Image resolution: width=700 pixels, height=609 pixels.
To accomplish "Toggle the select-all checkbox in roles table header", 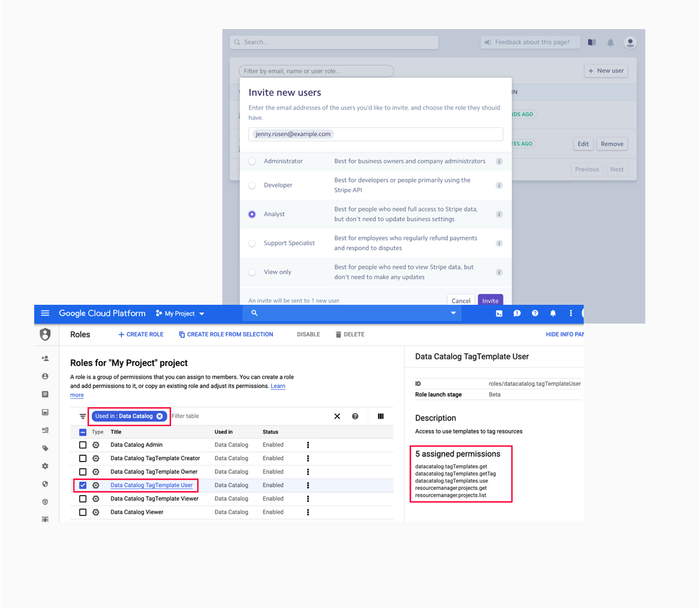I will (x=83, y=432).
